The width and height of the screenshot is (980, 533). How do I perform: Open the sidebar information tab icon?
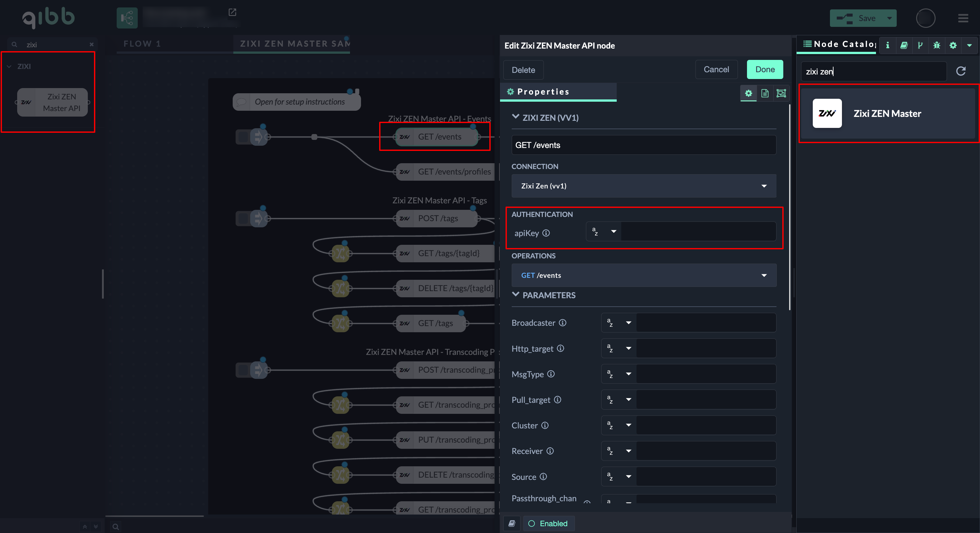pos(888,45)
